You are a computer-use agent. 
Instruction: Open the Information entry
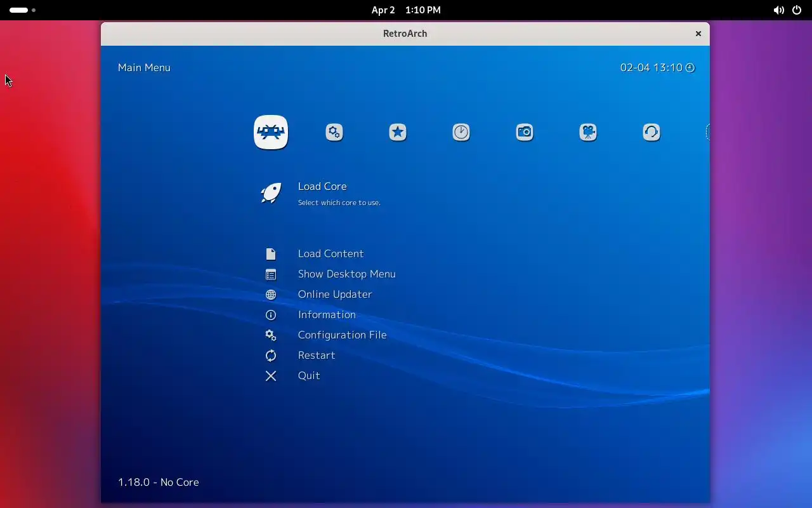(x=327, y=314)
